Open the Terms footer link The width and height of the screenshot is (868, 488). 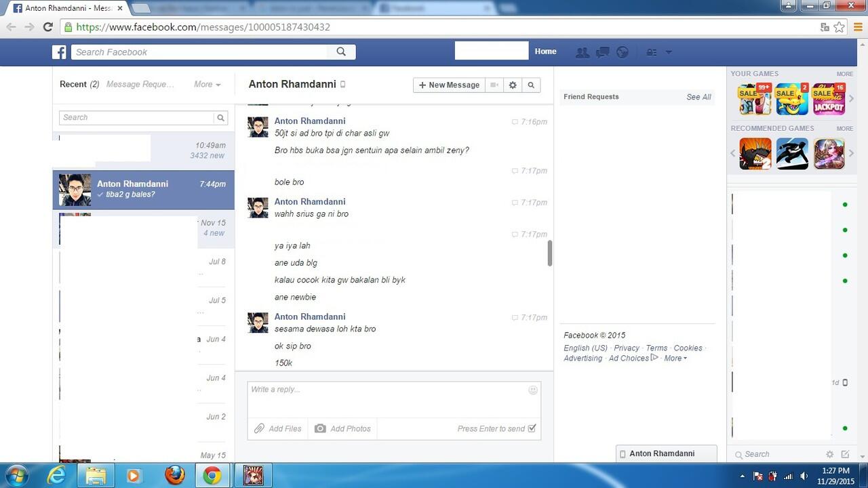(x=656, y=348)
